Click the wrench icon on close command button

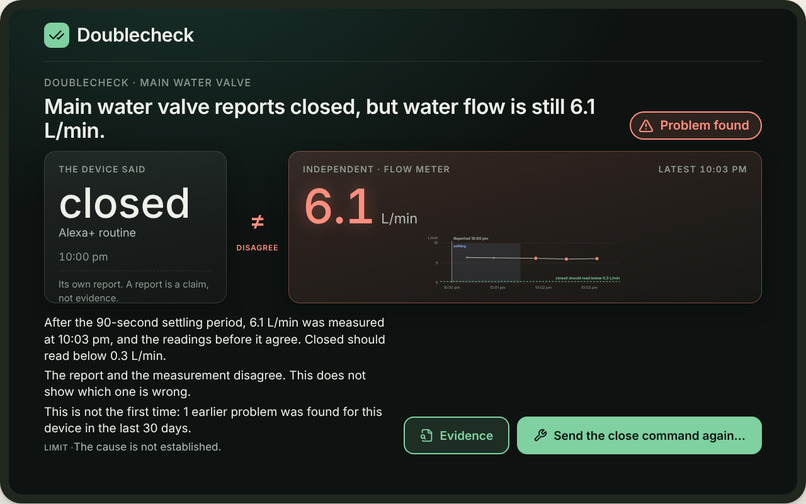(540, 436)
